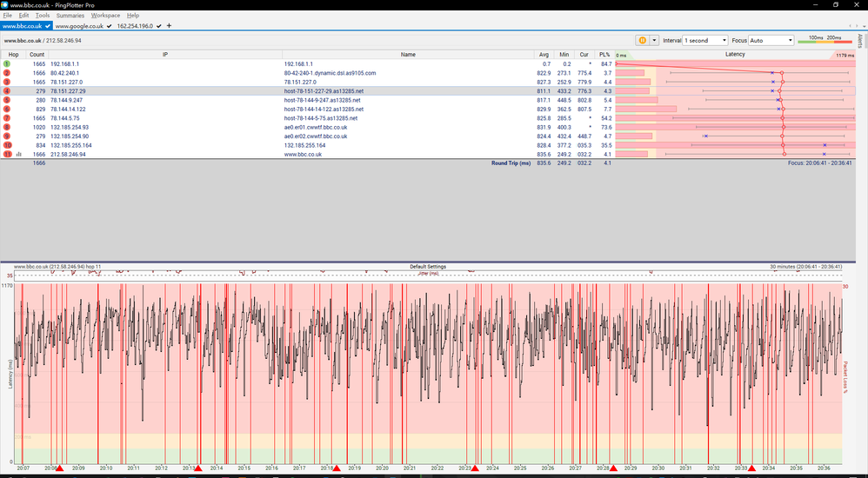Click the Avg column header
This screenshot has height=478, width=868.
point(544,55)
